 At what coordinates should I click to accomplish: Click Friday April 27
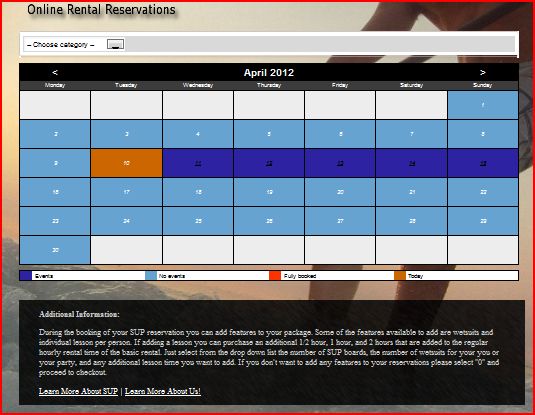pos(340,221)
